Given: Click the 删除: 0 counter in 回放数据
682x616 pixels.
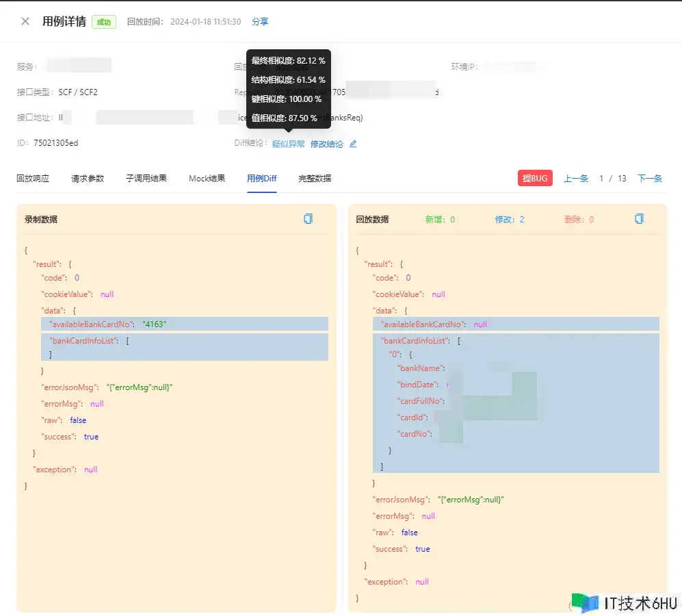Looking at the screenshot, I should 579,220.
